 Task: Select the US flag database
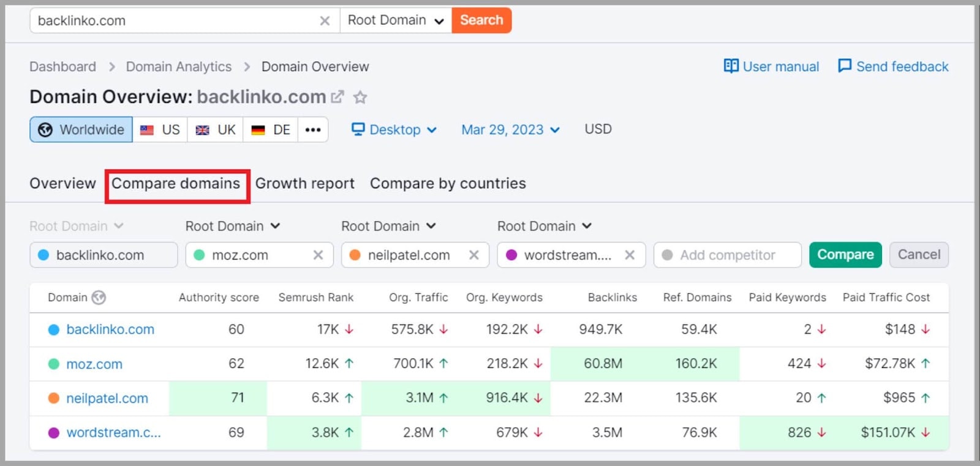[160, 130]
